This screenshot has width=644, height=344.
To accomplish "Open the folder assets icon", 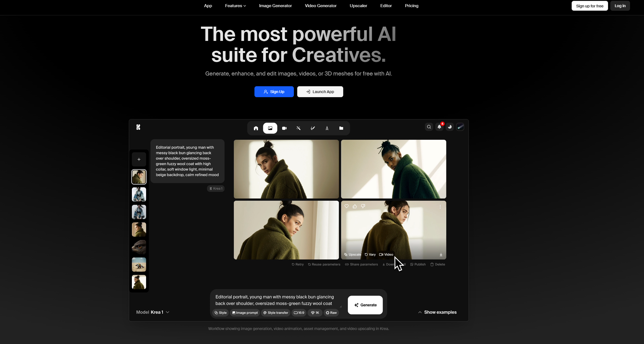I will (x=341, y=128).
